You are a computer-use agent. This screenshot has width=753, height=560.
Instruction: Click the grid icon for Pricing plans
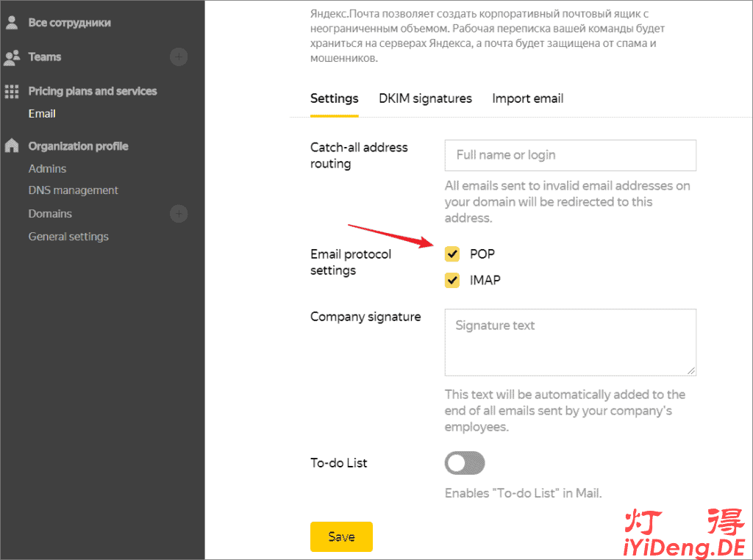(x=12, y=91)
